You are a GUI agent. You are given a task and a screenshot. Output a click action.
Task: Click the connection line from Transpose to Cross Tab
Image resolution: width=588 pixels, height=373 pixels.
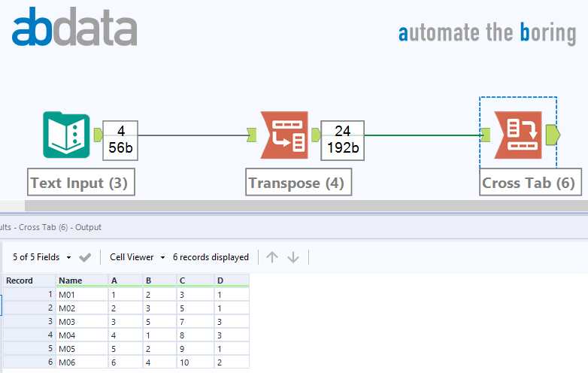tap(423, 135)
